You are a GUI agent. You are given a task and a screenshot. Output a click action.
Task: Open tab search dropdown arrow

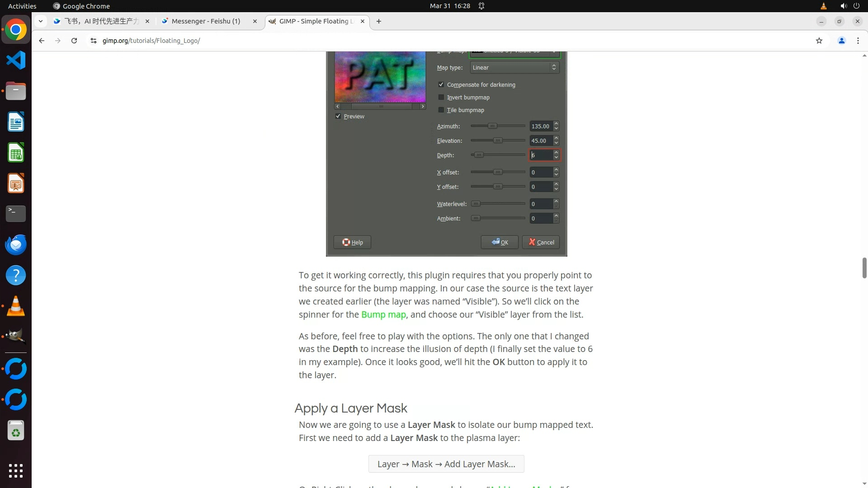click(x=41, y=21)
